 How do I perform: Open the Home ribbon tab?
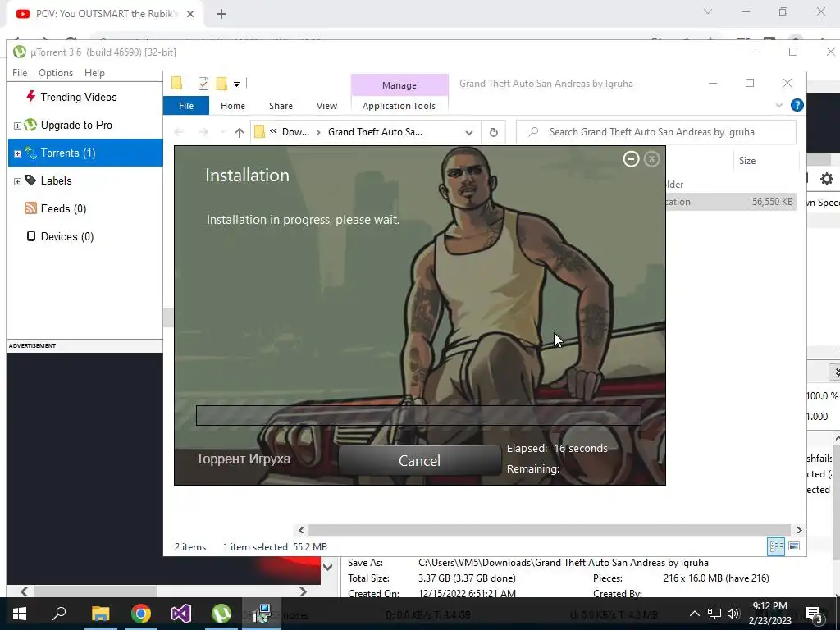tap(232, 106)
